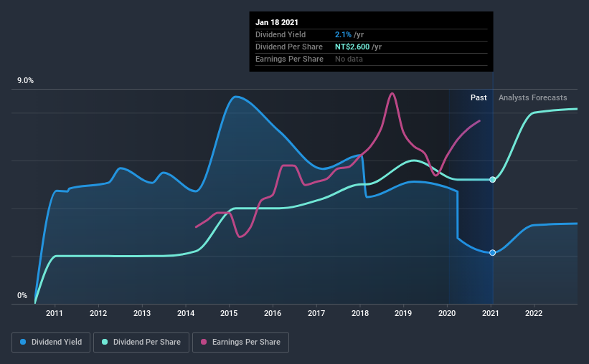Click the 2015 x-axis year label

point(229,313)
